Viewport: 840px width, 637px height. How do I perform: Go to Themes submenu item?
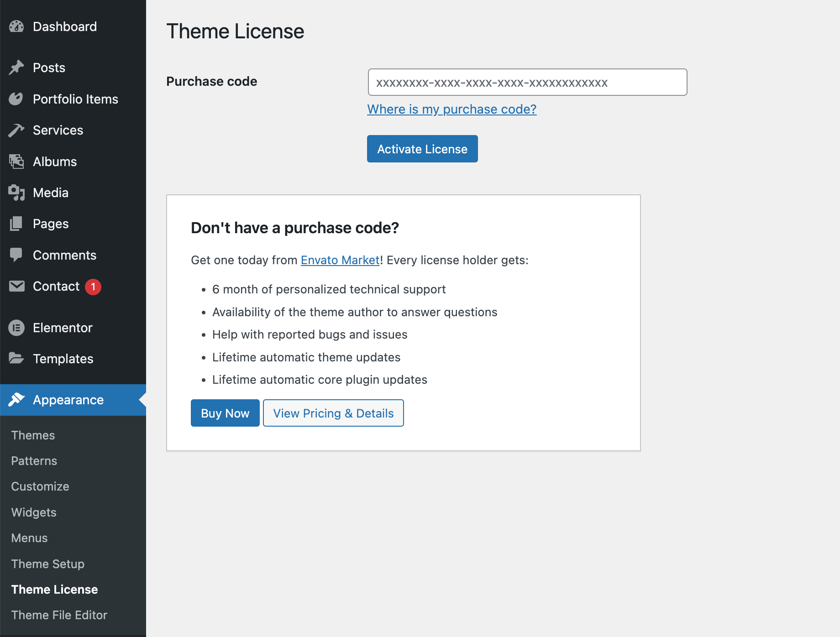33,435
